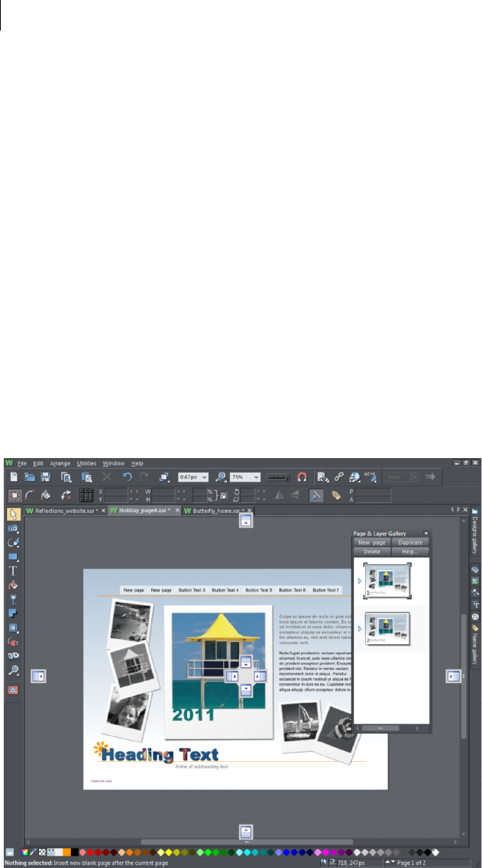Click the 'Heading Text' title on page

pos(160,754)
